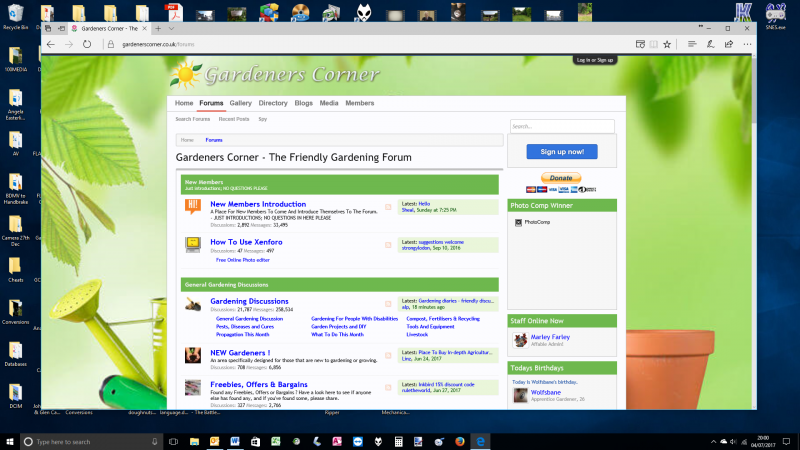Click Log in or Sign up

coord(595,60)
